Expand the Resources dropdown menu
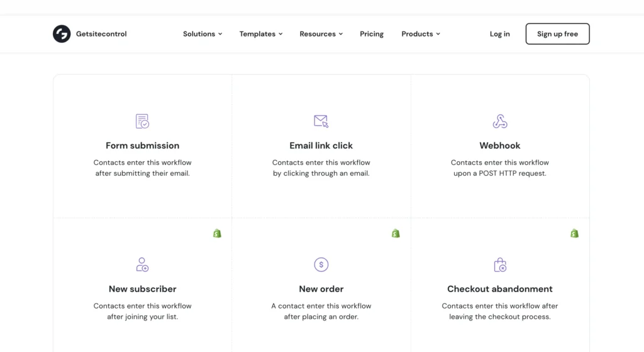 click(x=321, y=34)
